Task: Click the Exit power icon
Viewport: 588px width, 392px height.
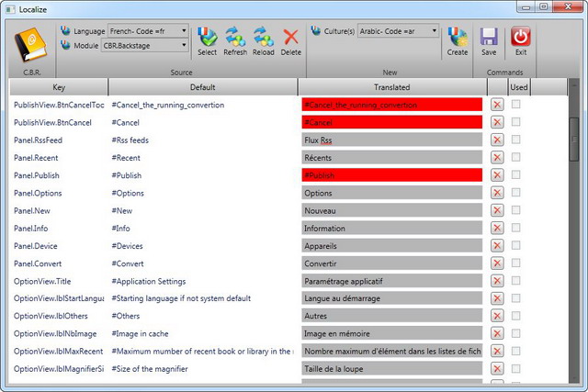Action: [x=521, y=37]
